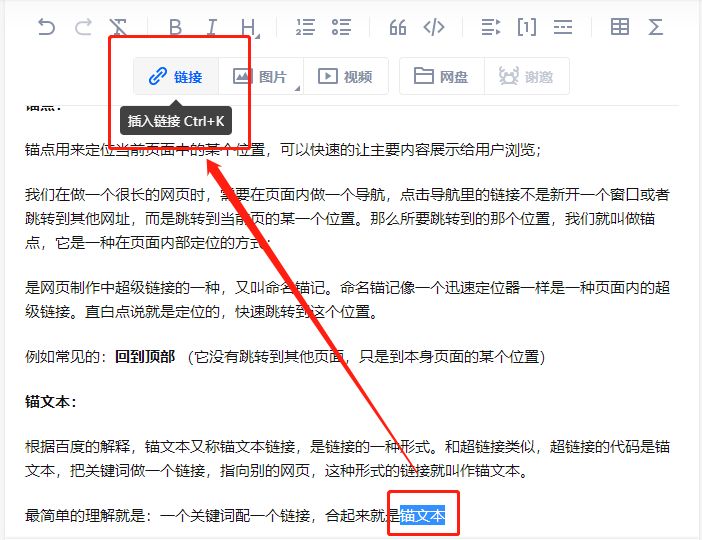
Task: Click the 锚文本： bold heading
Action: click(x=50, y=401)
